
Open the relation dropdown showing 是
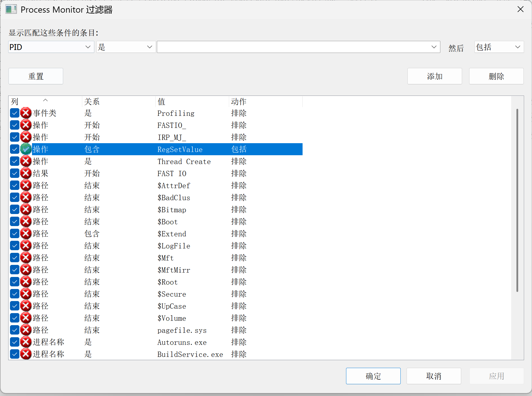(x=126, y=47)
